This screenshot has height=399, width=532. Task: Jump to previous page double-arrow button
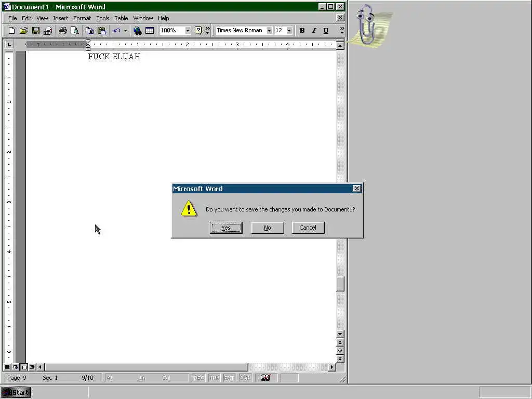tap(340, 342)
